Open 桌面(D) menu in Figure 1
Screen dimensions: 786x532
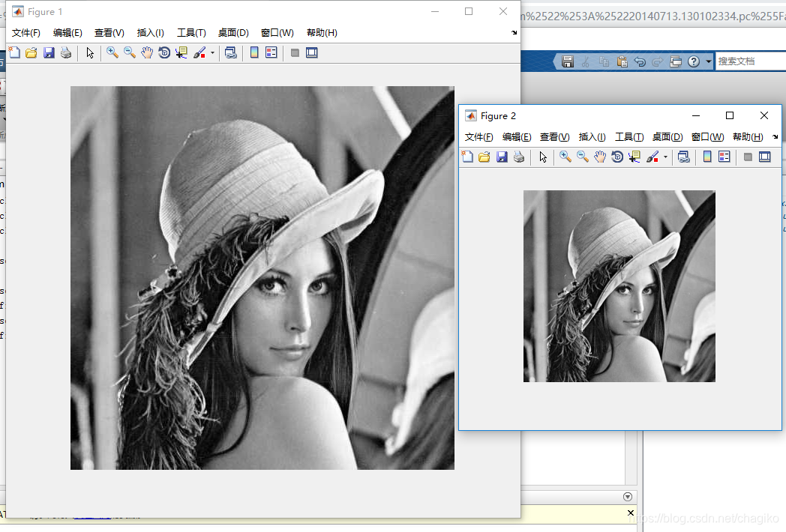(233, 32)
